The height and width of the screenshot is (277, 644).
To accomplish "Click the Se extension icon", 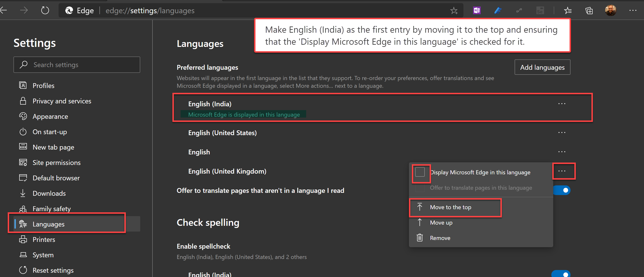I will 540,10.
